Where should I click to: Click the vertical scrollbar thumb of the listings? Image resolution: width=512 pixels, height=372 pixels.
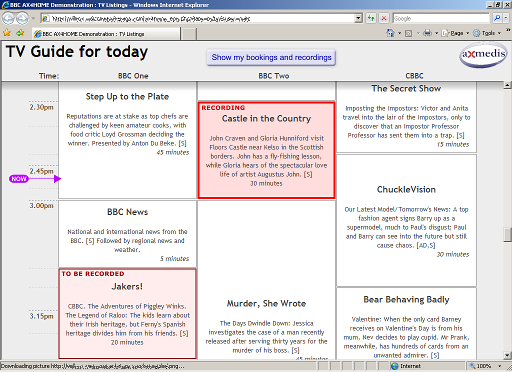click(508, 234)
